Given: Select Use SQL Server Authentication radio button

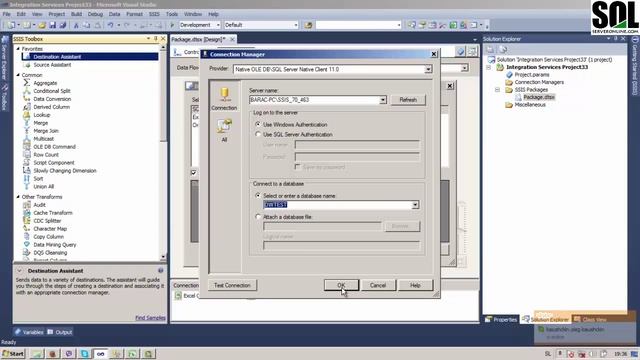Looking at the screenshot, I should point(258,134).
